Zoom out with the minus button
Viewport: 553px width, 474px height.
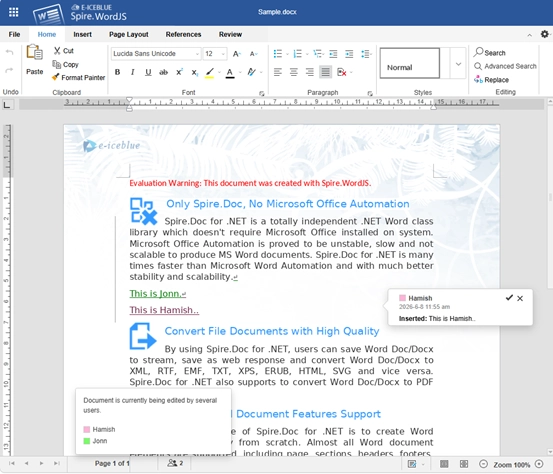click(483, 464)
